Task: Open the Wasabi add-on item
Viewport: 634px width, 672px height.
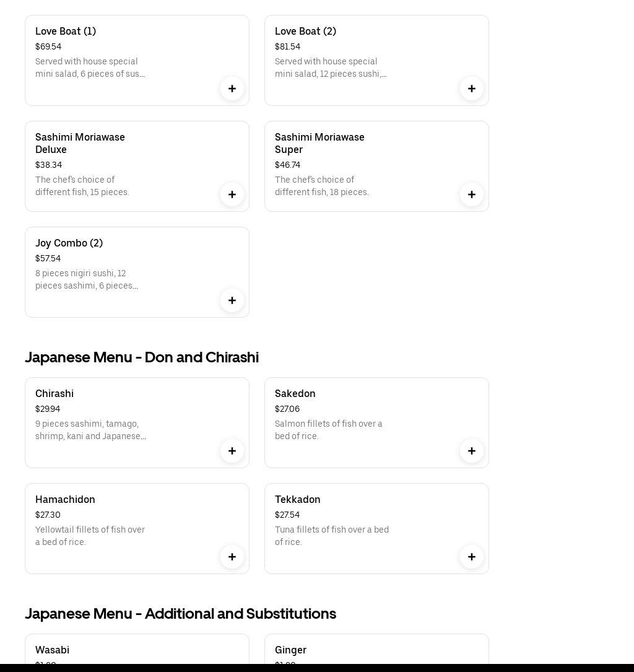Action: pos(53,650)
